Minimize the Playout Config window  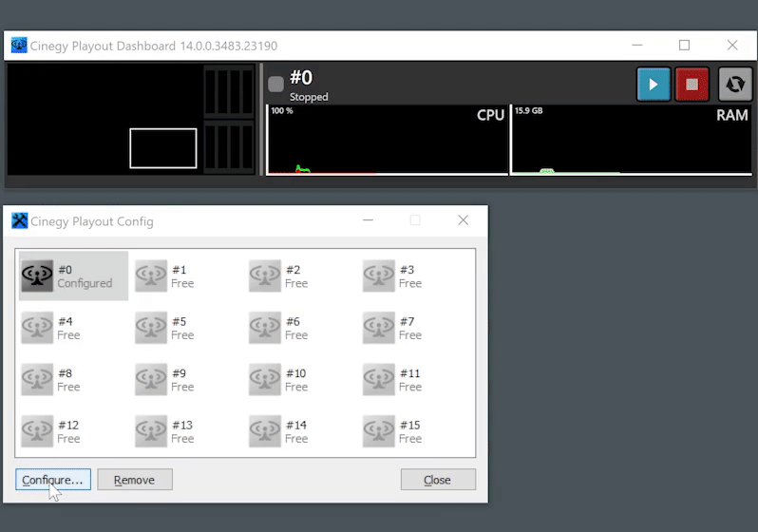click(x=368, y=220)
